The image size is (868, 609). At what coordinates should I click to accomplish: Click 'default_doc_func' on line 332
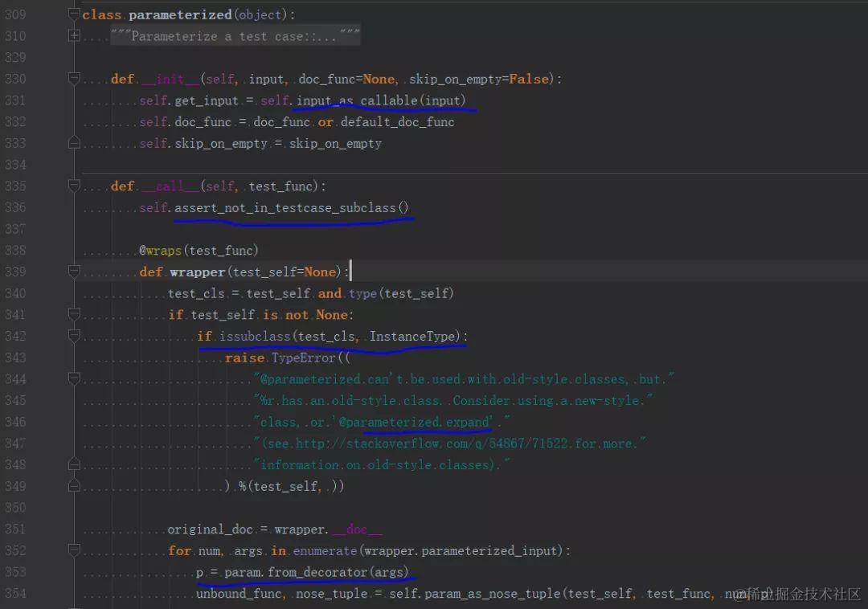click(397, 122)
